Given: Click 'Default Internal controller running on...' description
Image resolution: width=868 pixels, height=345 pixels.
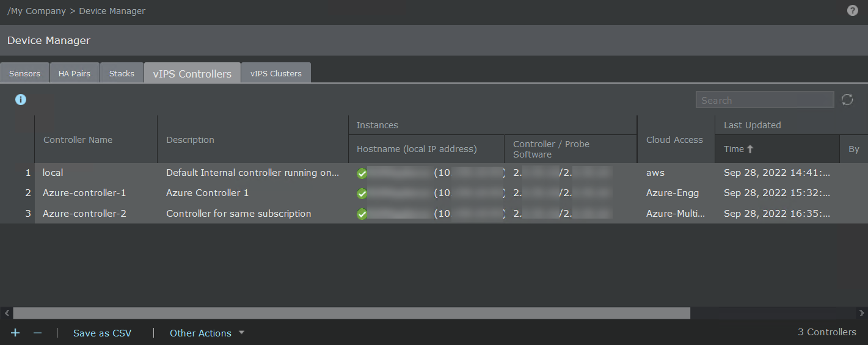Looking at the screenshot, I should (252, 173).
